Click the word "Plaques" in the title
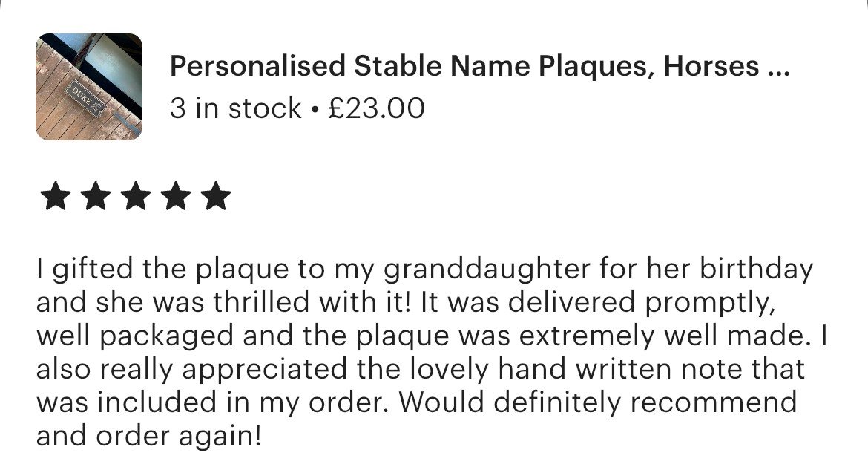The image size is (868, 470). 593,68
